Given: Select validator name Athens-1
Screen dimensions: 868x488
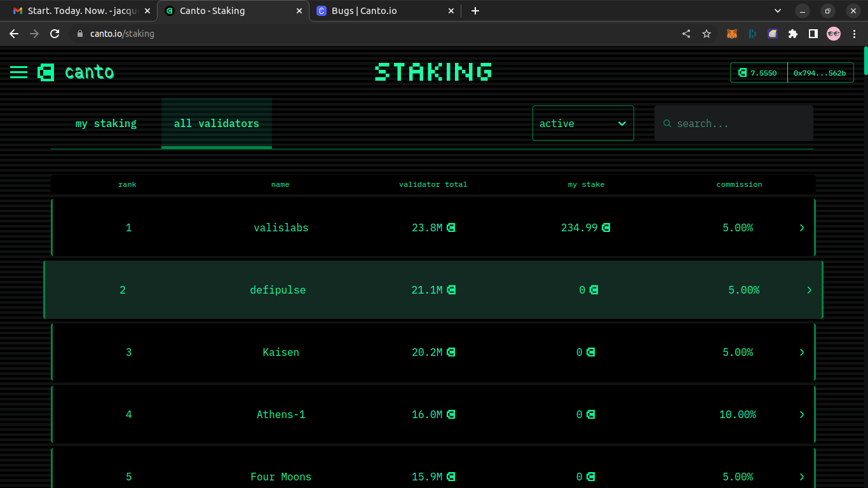Looking at the screenshot, I should [x=281, y=414].
